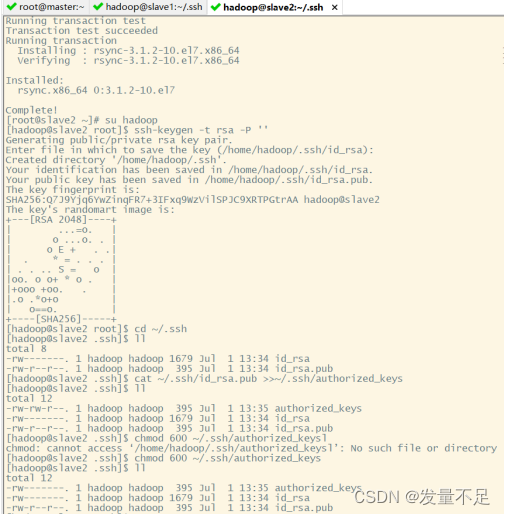Click green check icon on root@master tab
505x515 pixels.
(x=11, y=7)
